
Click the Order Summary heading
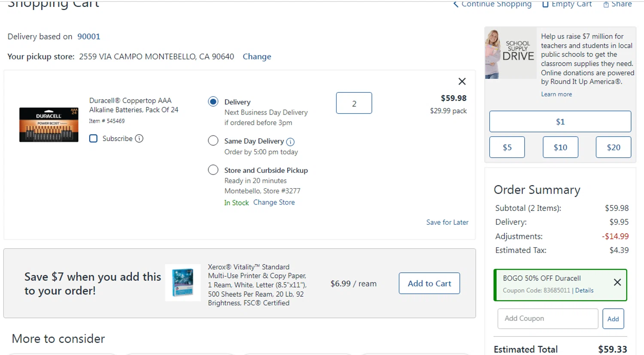tap(537, 190)
